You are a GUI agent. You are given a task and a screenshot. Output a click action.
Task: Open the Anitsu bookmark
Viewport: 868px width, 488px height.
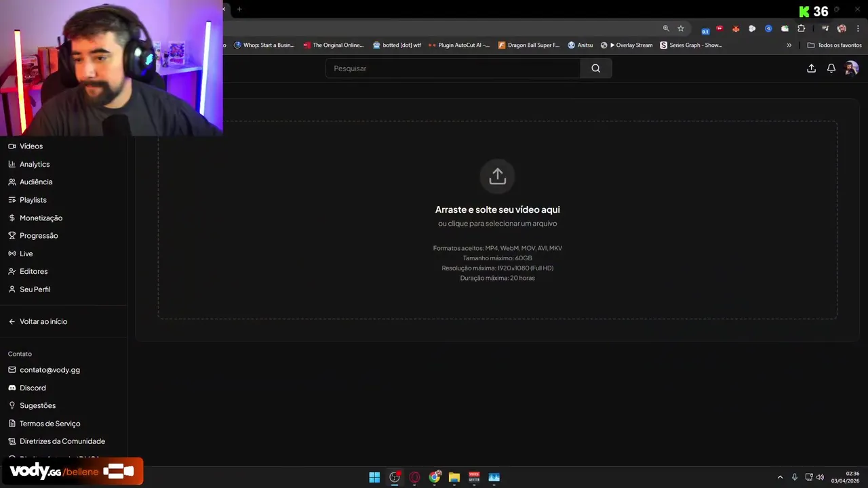[580, 45]
